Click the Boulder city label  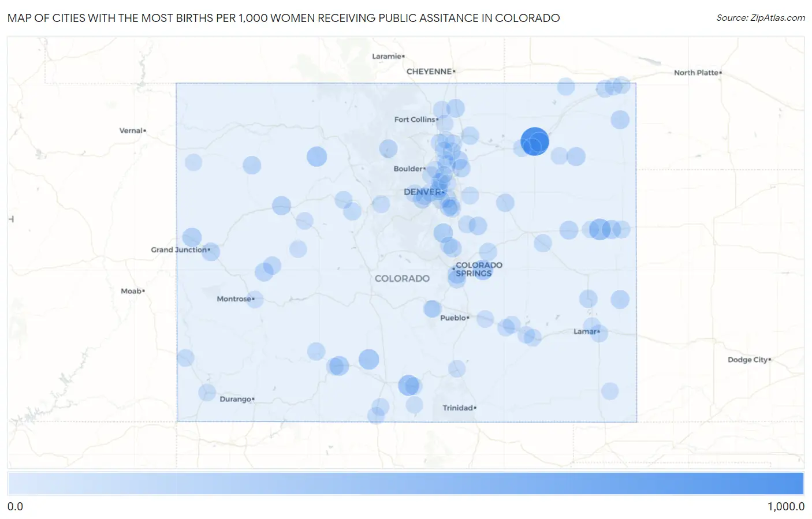pos(408,169)
